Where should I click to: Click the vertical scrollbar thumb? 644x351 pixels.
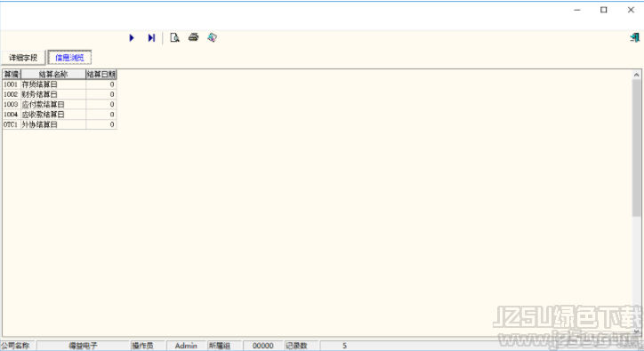tap(637, 148)
